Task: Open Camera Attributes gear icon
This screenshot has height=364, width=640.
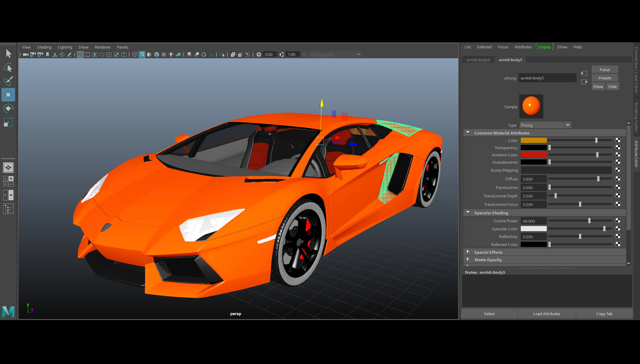Action: point(40,55)
